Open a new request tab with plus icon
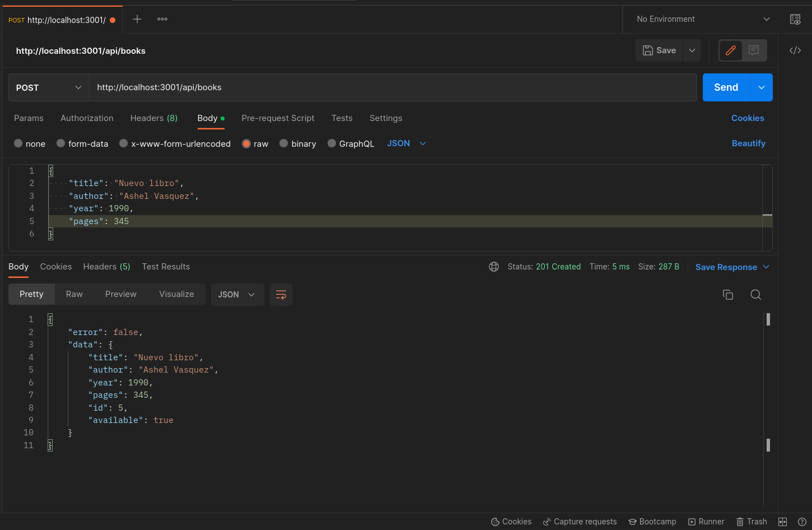Viewport: 812px width, 530px height. click(137, 19)
